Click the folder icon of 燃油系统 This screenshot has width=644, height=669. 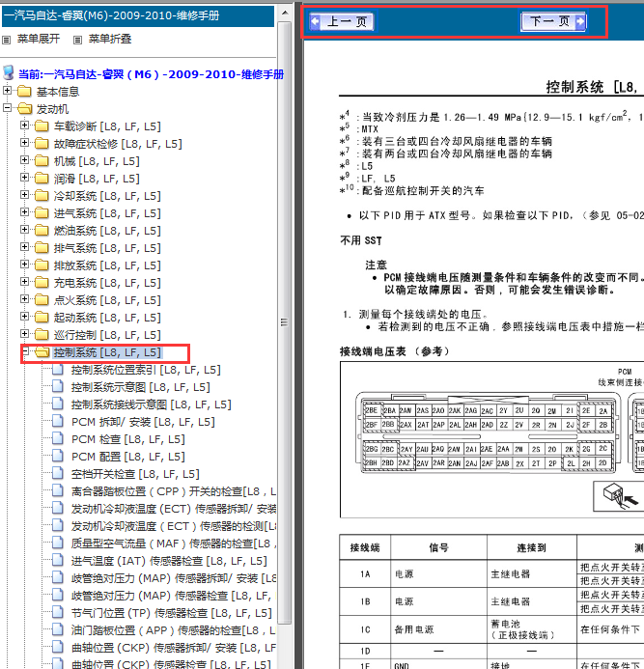42,231
